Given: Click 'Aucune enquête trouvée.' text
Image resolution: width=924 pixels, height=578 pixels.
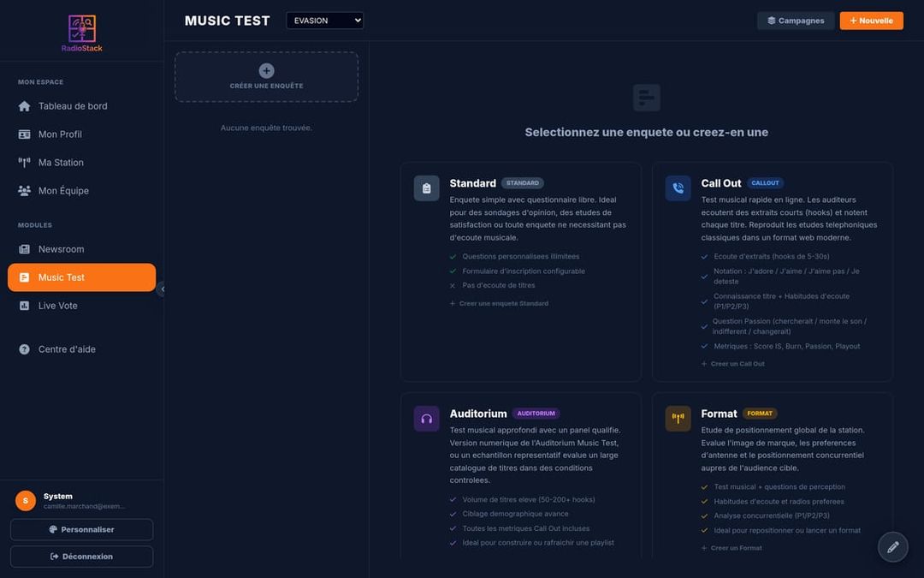Looking at the screenshot, I should click(266, 128).
